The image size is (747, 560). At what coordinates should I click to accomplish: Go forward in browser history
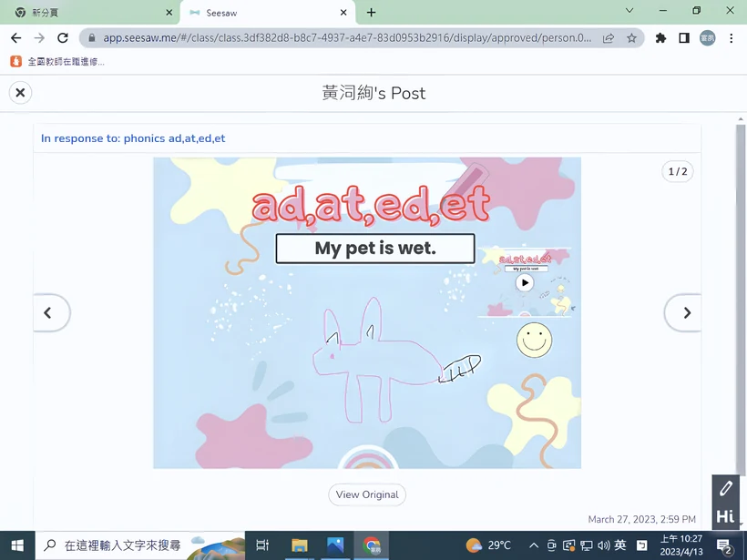click(39, 38)
